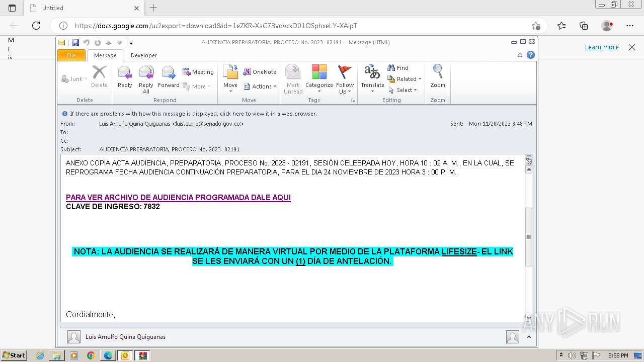Open the Move folder dropdown
This screenshot has width=644, height=362.
[230, 79]
